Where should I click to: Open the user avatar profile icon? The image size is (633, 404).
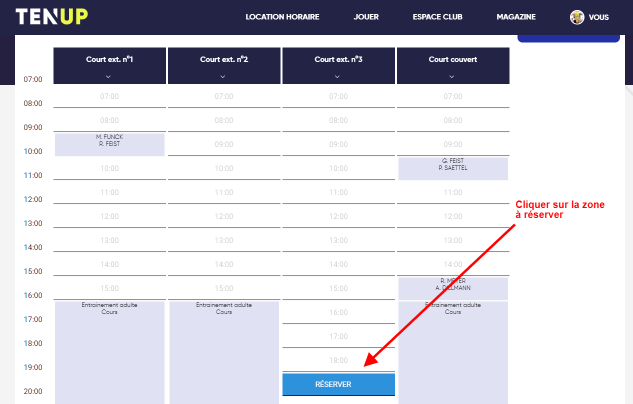point(577,17)
